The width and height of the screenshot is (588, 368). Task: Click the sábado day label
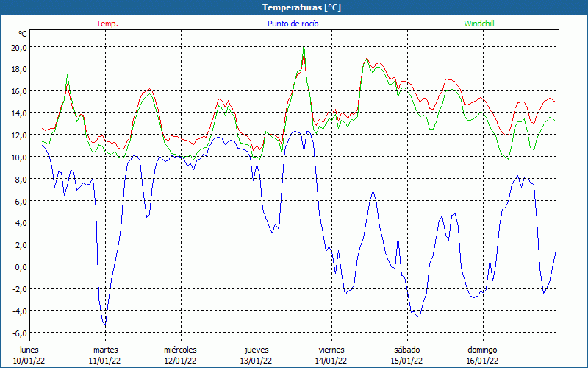point(407,350)
